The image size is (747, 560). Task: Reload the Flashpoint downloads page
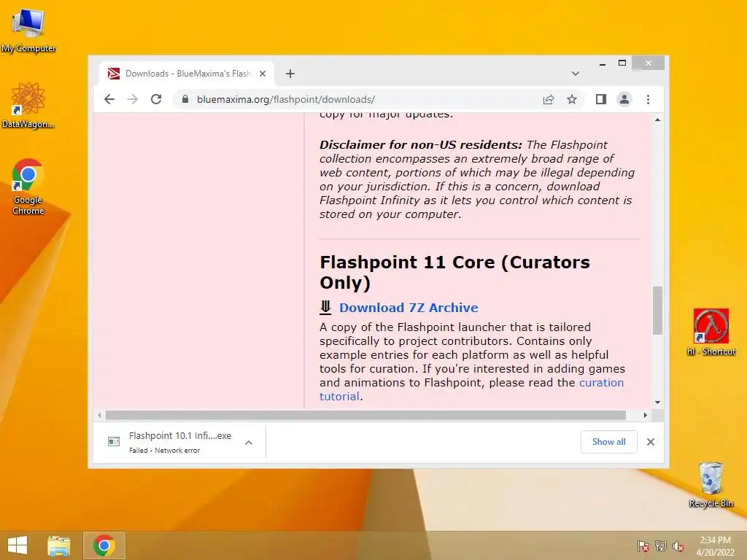tap(156, 99)
